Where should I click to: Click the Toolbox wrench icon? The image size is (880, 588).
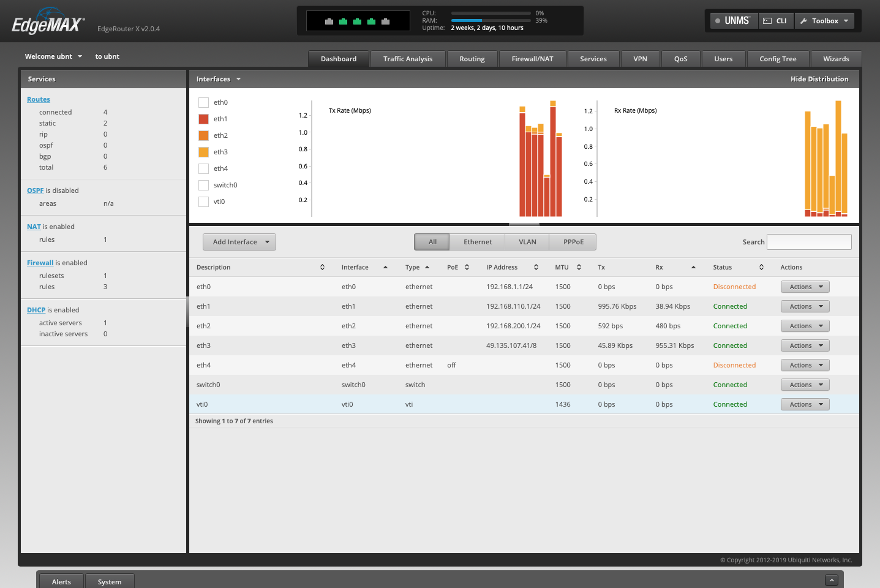[x=803, y=21]
